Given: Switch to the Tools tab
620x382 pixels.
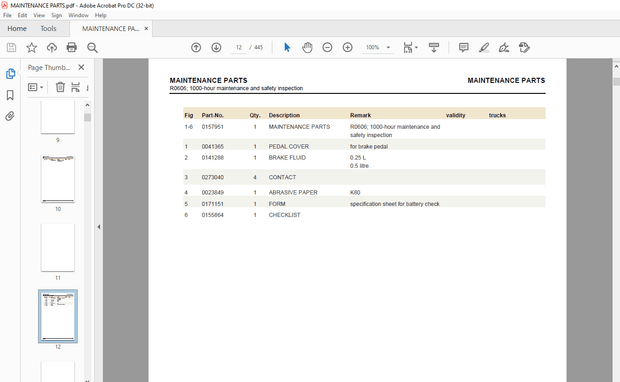Looking at the screenshot, I should coord(48,28).
